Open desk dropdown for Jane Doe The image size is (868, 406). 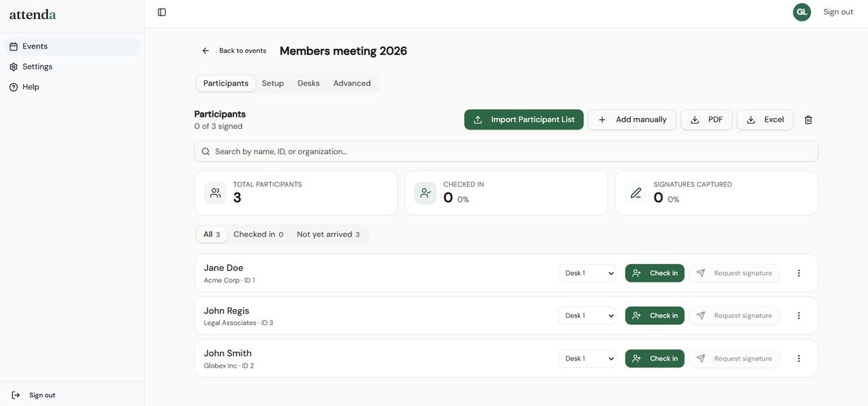[587, 273]
